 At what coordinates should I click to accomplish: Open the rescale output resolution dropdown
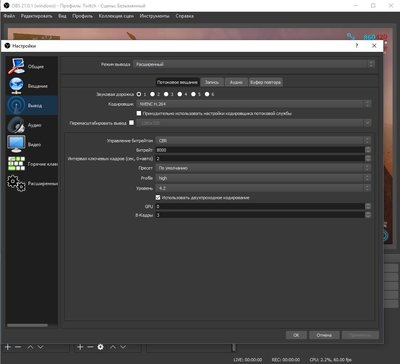pyautogui.click(x=253, y=123)
